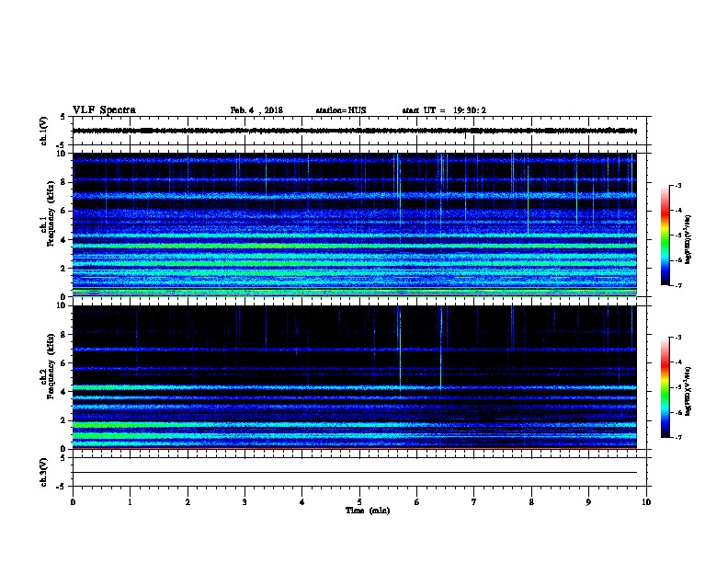Click the "-3" value on ch.1 color bar
This screenshot has height=563, width=728.
677,185
